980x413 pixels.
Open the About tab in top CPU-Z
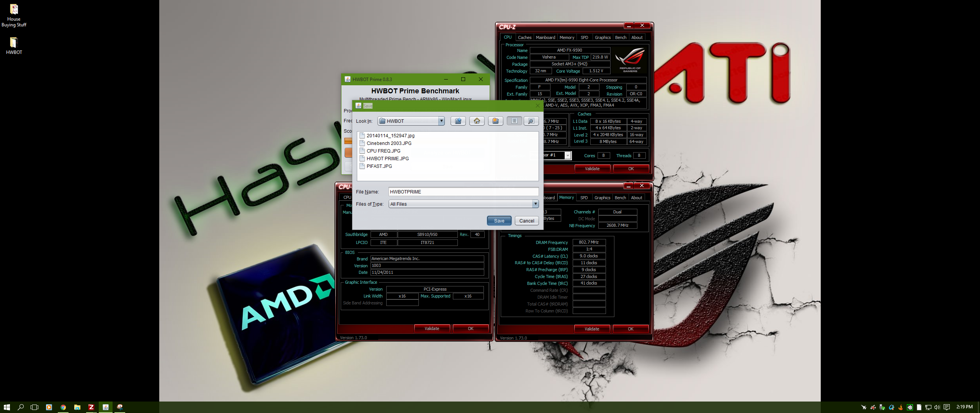click(637, 37)
